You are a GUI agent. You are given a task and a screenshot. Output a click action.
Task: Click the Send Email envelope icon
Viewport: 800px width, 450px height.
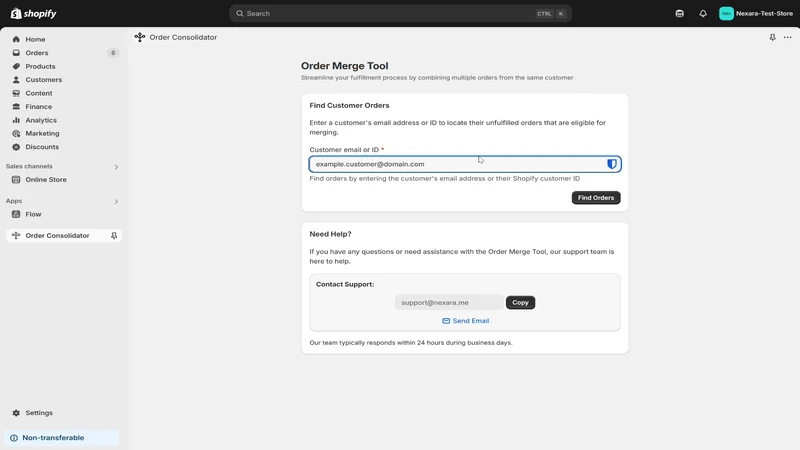[446, 321]
